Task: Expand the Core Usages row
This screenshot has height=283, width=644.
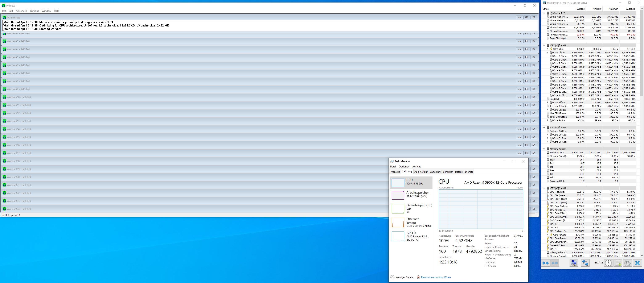Action: (x=547, y=110)
